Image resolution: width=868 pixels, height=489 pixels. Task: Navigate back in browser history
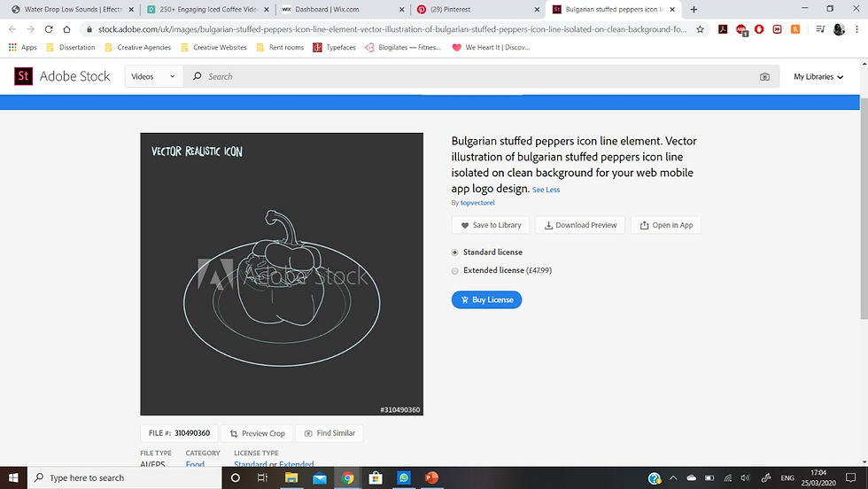click(12, 29)
